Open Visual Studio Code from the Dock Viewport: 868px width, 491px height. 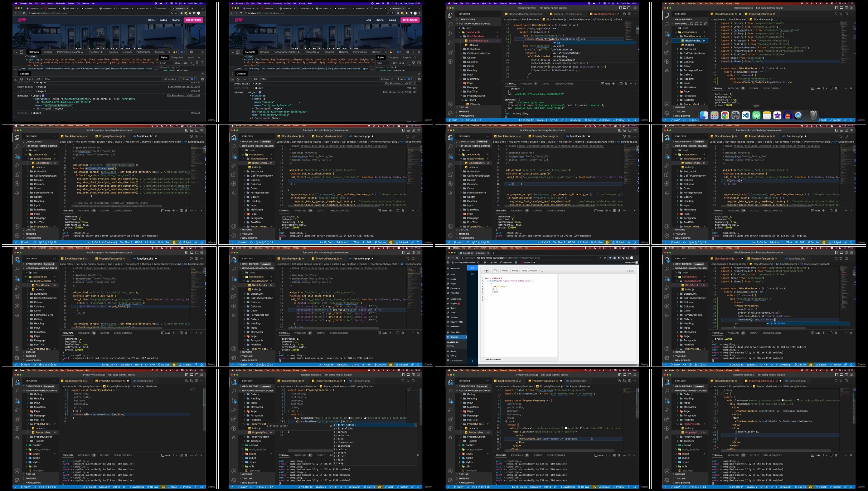point(746,115)
